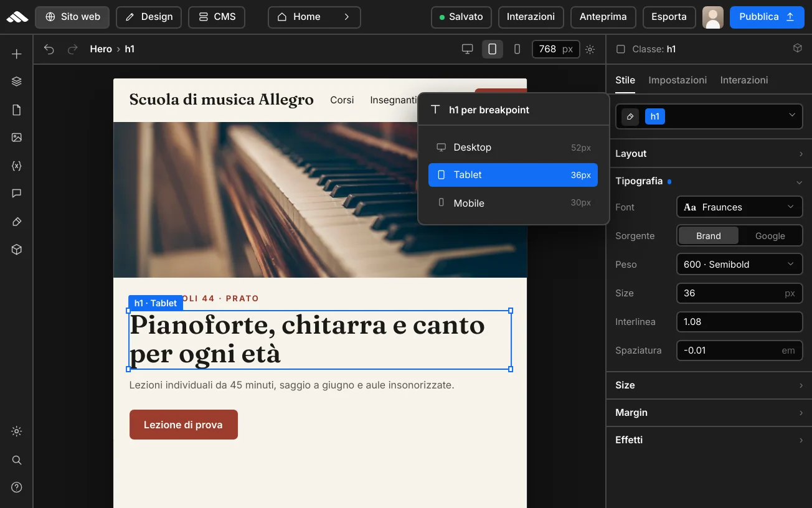Open the variables braces icon in left sidebar
Image resolution: width=812 pixels, height=508 pixels.
point(17,166)
